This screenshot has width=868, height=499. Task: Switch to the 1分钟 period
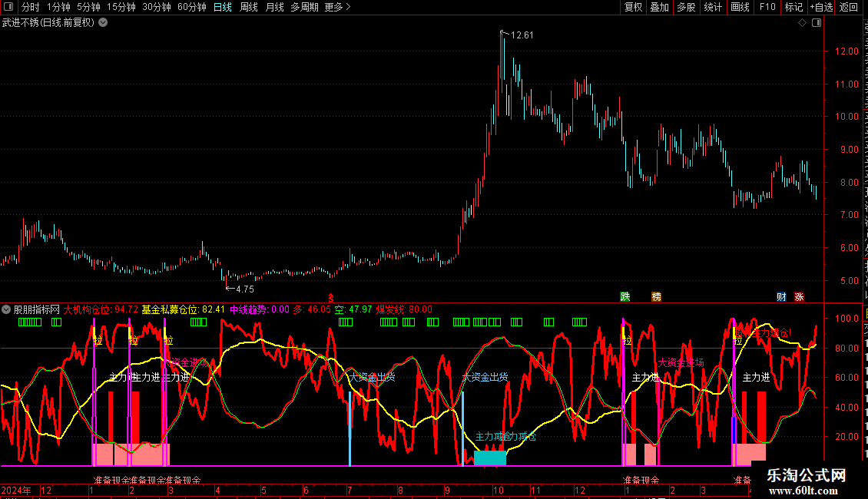[58, 7]
